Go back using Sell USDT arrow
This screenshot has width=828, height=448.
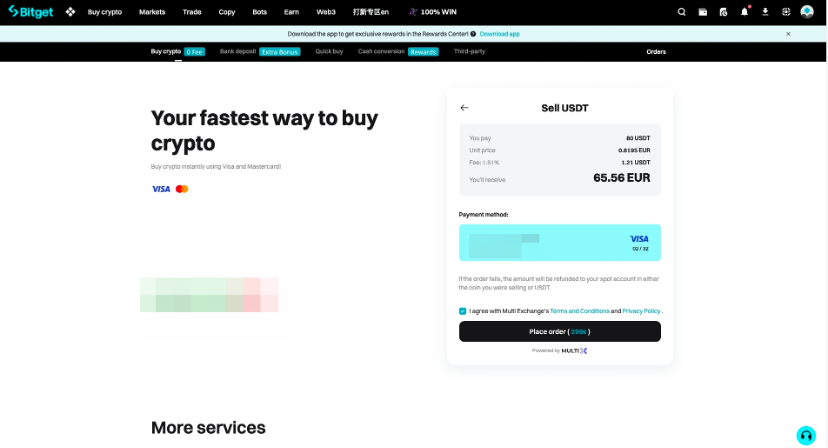pos(464,108)
